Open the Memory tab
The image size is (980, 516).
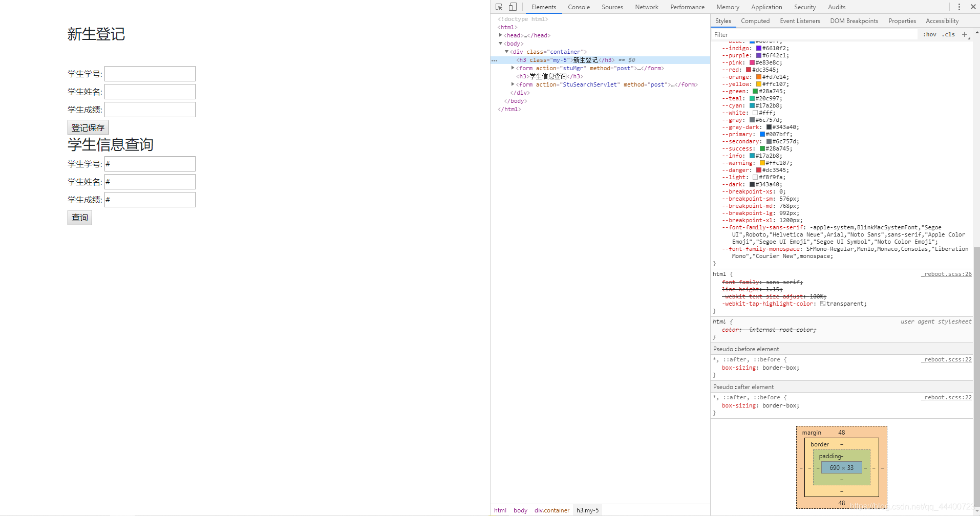(728, 7)
